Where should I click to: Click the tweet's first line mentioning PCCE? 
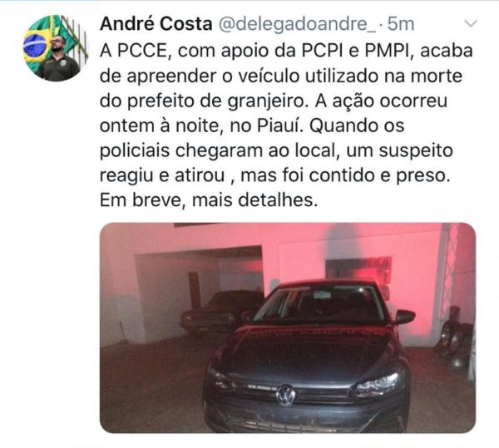point(286,51)
